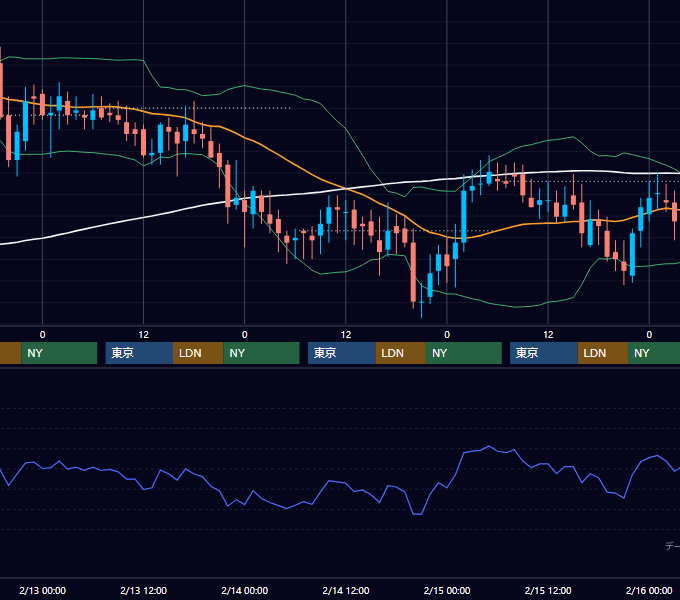Click the NY session block spanning 2/15 00:00
This screenshot has height=600, width=680.
tap(464, 353)
